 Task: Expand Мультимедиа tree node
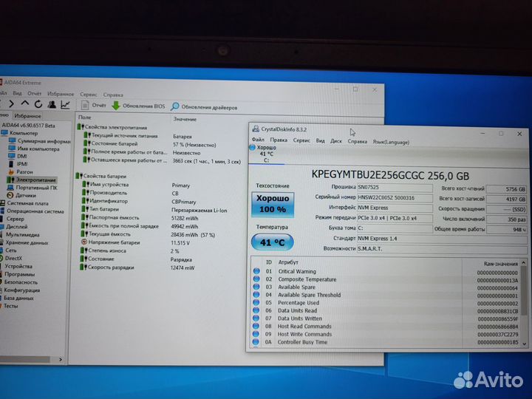20,234
